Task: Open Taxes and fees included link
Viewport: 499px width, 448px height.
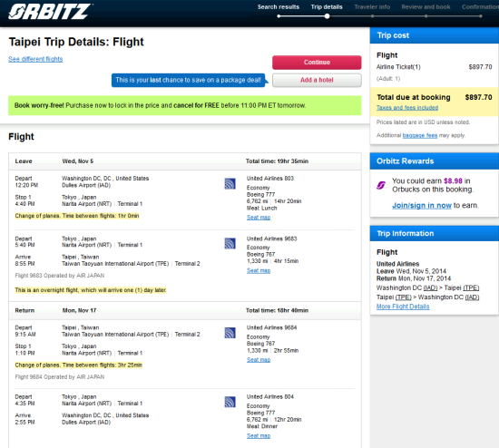Action: coord(407,108)
